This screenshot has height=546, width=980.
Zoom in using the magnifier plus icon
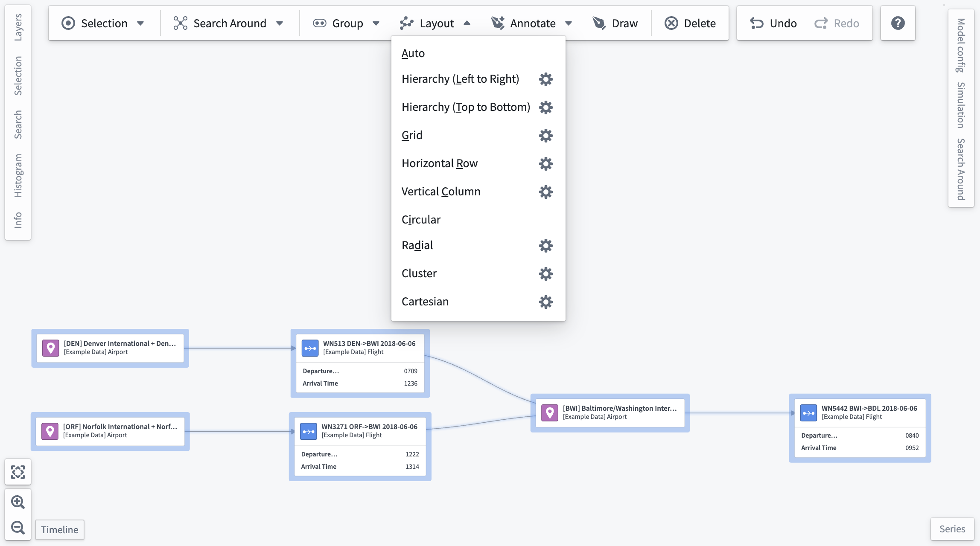[x=18, y=502]
